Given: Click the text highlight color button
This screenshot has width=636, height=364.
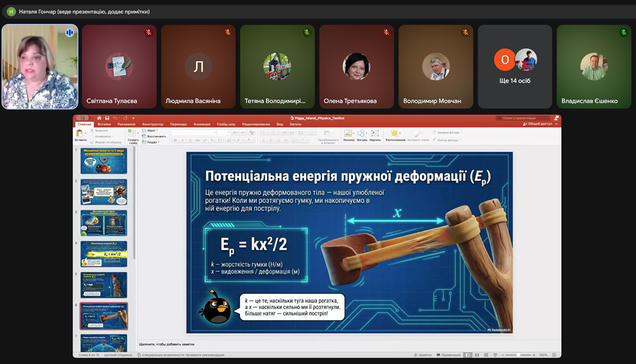Looking at the screenshot, I should [239, 140].
